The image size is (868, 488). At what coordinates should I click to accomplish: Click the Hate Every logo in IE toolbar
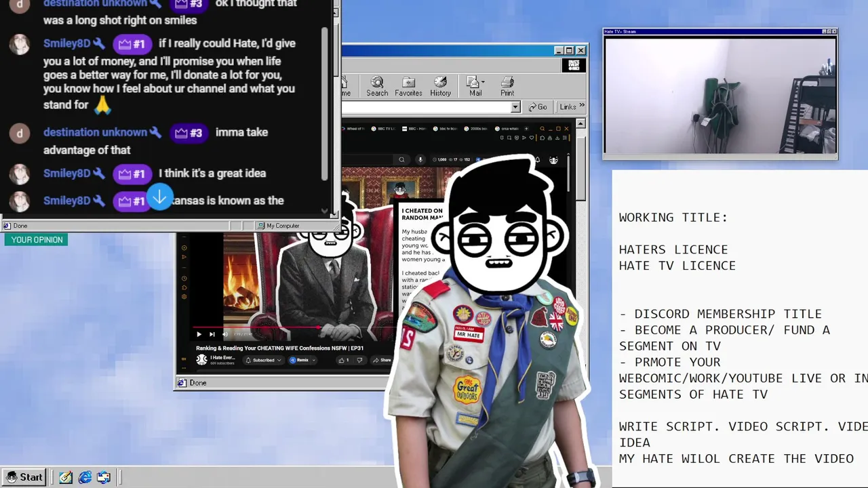click(574, 65)
